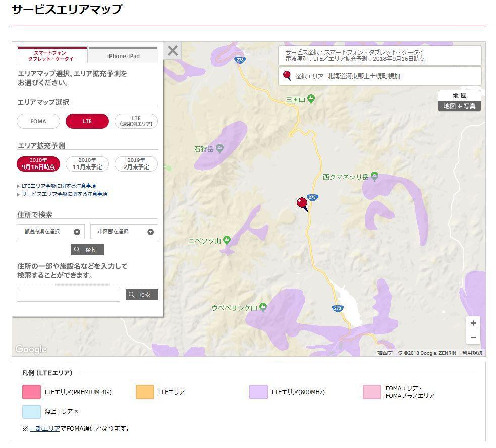The height and width of the screenshot is (448, 496).
Task: Select the LTE area map option
Action: pos(87,121)
